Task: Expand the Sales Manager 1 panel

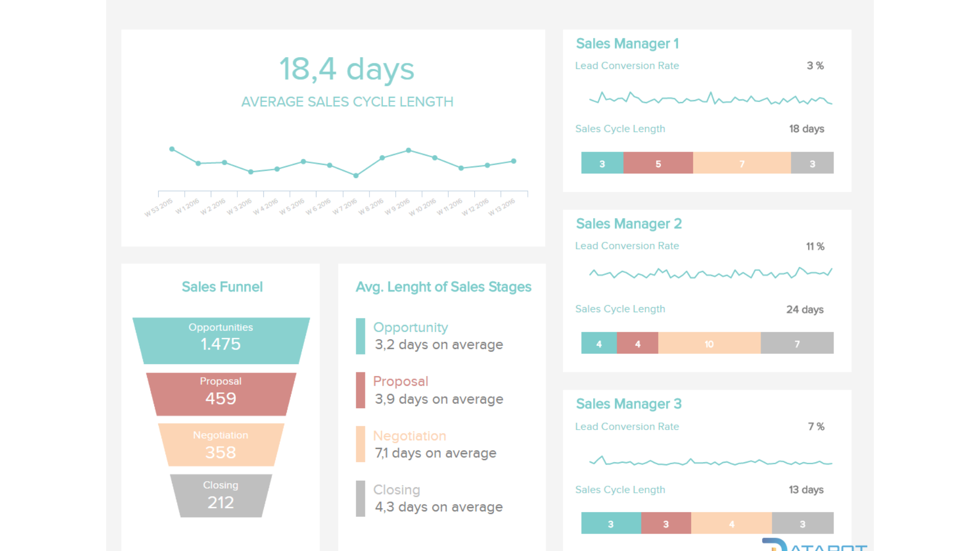Action: (627, 44)
